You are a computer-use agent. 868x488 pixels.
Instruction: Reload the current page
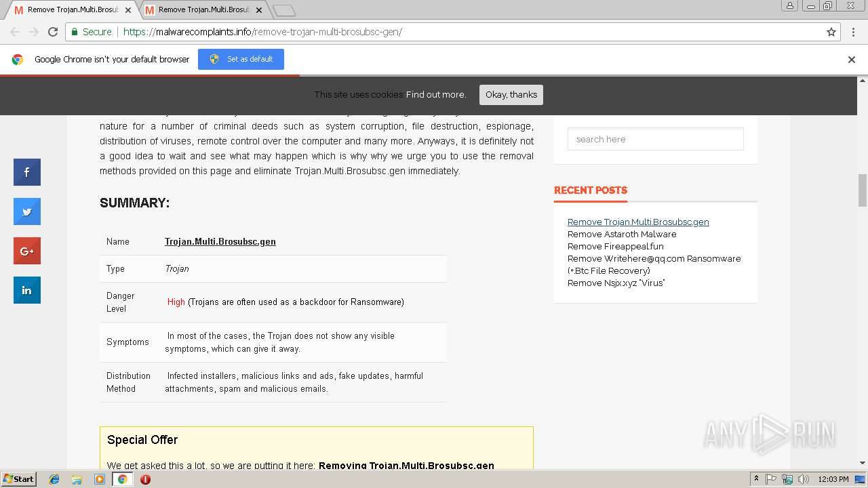(53, 32)
